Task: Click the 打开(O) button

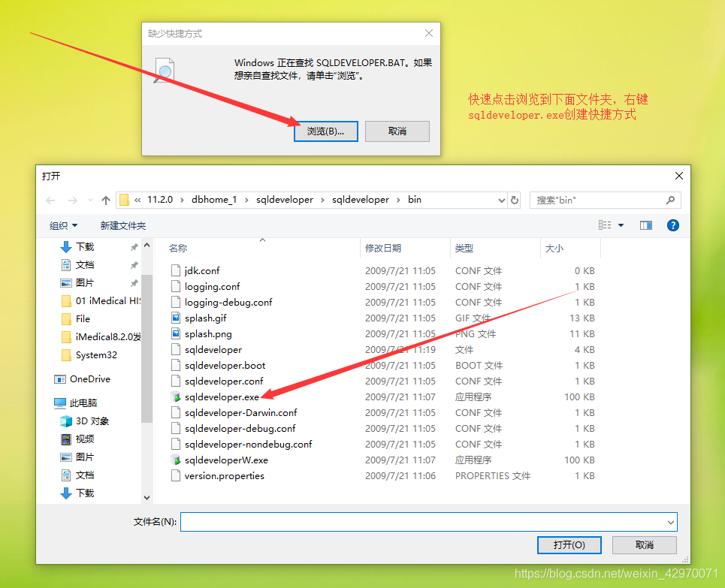Action: pyautogui.click(x=569, y=545)
